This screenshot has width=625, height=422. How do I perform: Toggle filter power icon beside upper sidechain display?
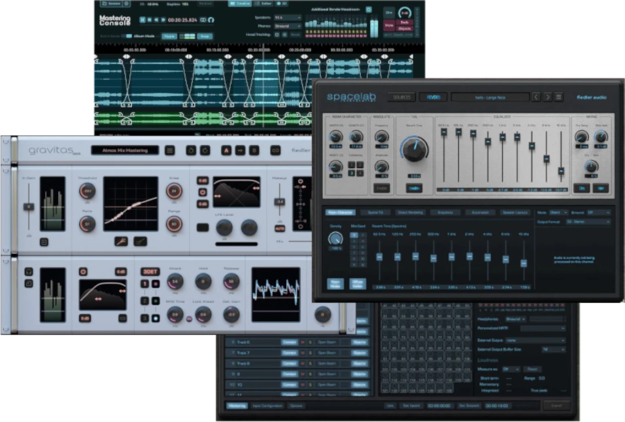coord(202,192)
